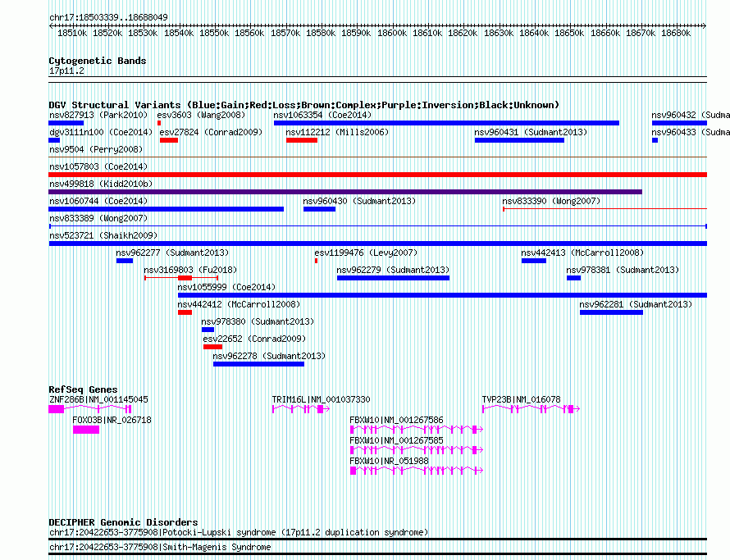Open nsv962279 (Sudmant2013) variant label

coord(393,270)
